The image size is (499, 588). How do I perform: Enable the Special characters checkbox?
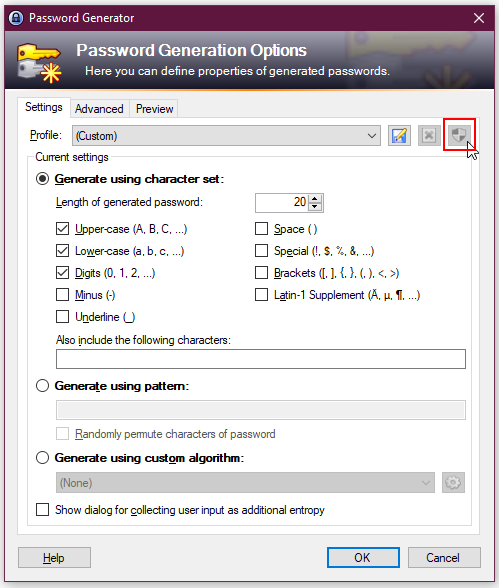261,250
